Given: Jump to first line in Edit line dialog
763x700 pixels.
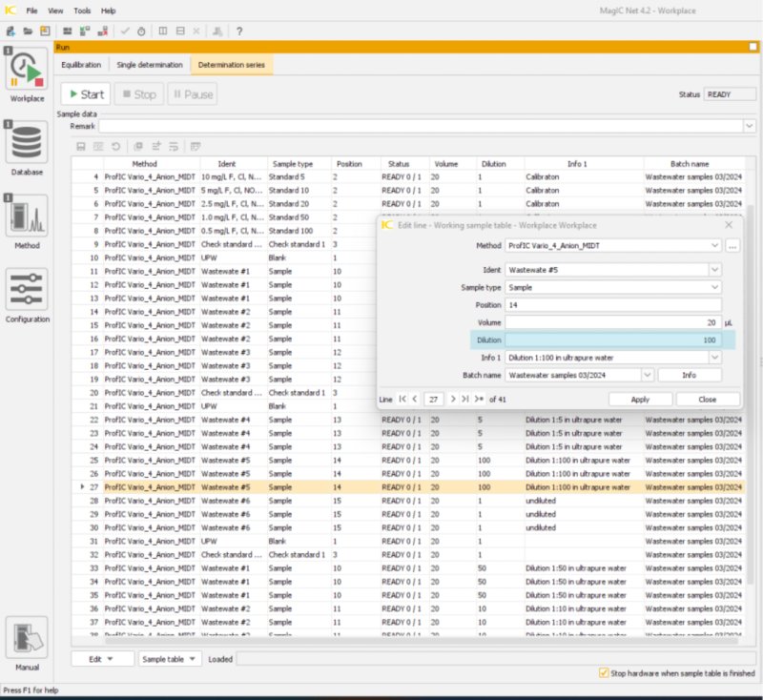Looking at the screenshot, I should pos(402,399).
